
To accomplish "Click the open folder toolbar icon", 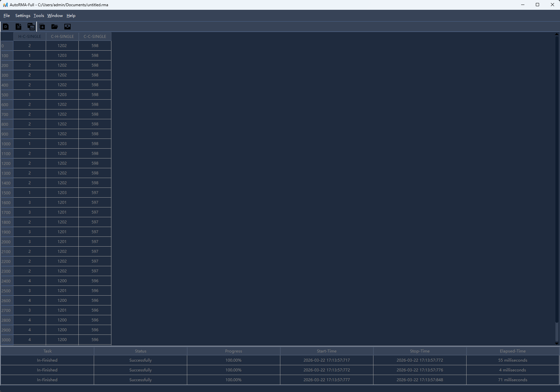I will 55,27.
